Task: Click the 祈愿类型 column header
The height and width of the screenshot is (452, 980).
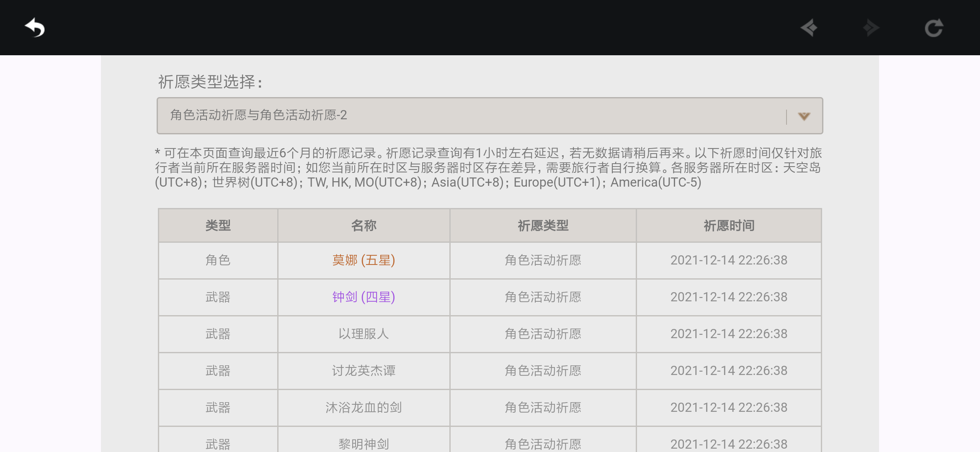Action: [543, 226]
